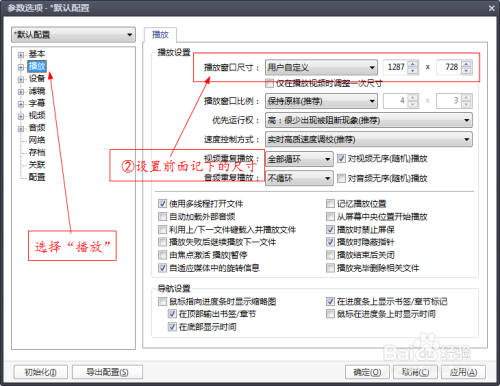
Task: Click the 取消(C) button
Action: (415, 372)
